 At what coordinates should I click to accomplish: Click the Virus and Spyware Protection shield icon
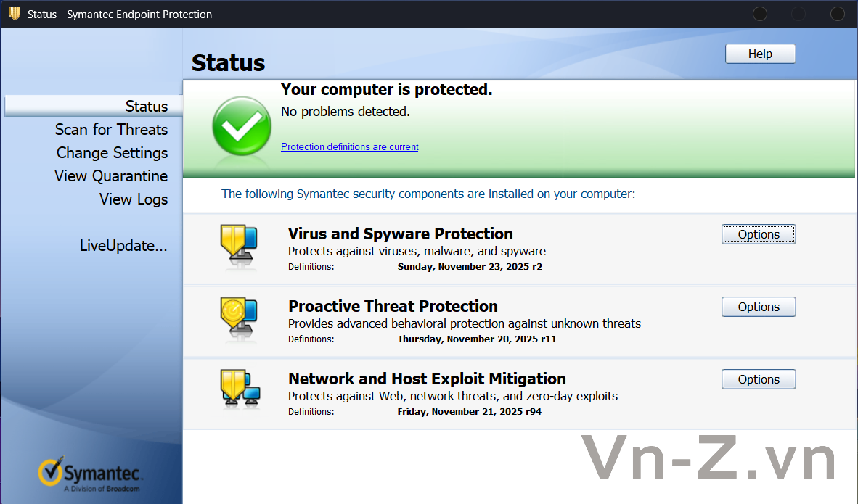point(239,245)
